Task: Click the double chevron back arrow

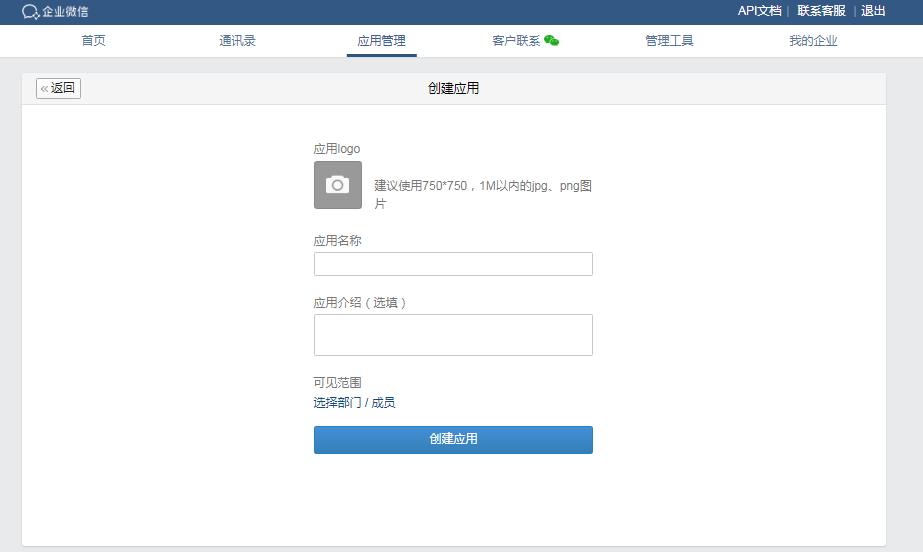Action: tap(44, 89)
